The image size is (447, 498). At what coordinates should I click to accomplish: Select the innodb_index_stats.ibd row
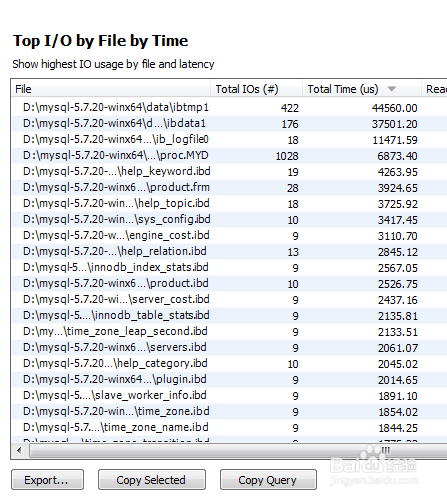(229, 268)
